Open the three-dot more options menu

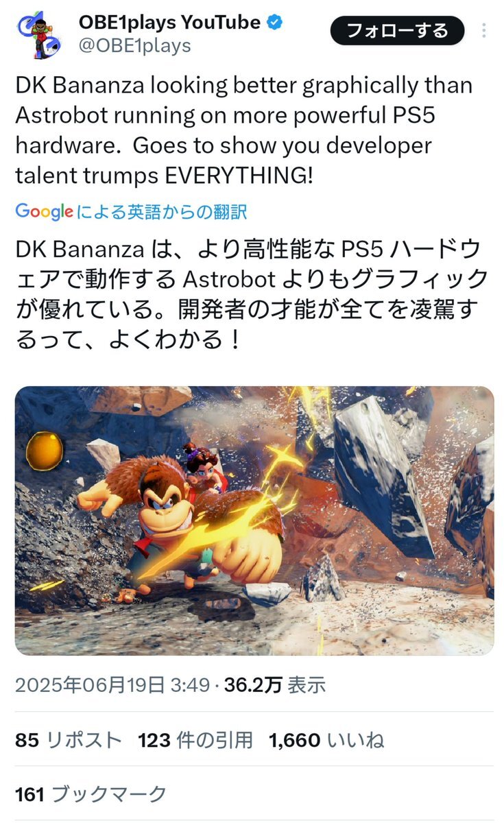485,31
